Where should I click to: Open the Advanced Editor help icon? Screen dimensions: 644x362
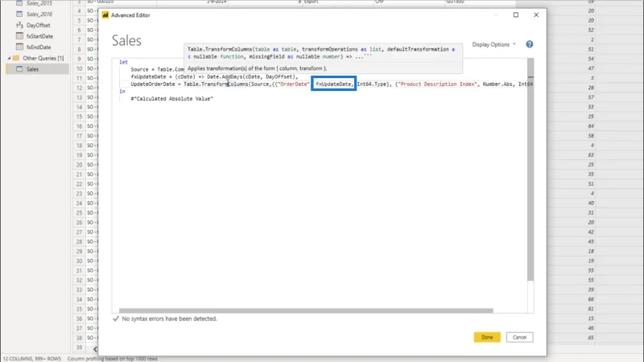click(530, 44)
